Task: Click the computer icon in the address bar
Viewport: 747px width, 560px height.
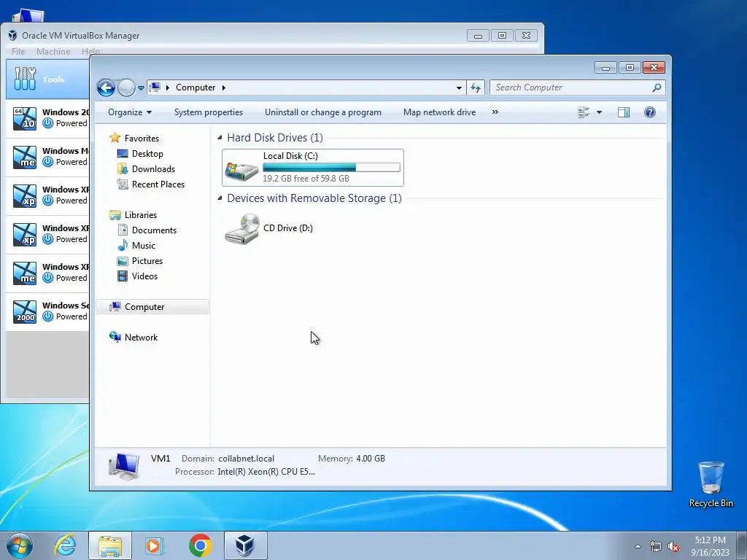Action: 155,87
